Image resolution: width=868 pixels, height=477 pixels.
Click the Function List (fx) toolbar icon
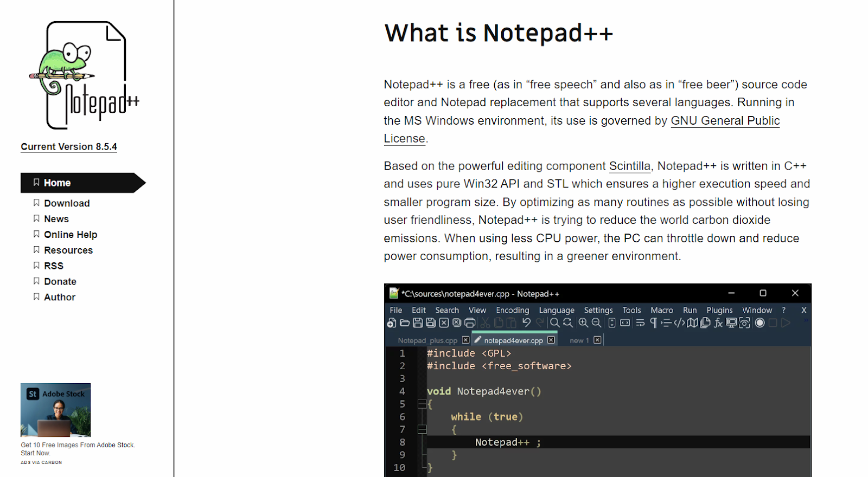718,323
